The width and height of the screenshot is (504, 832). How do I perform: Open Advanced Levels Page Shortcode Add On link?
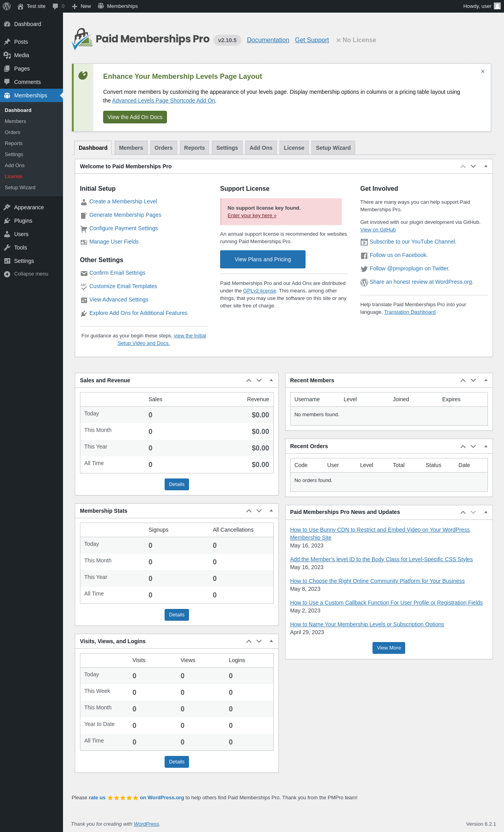[x=163, y=101]
